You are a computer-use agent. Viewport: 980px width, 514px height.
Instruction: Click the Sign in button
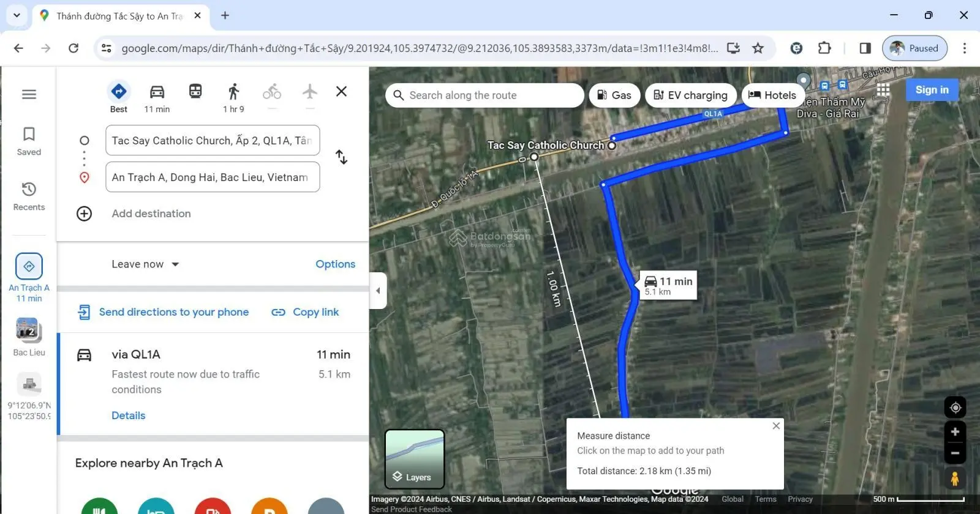pyautogui.click(x=932, y=90)
